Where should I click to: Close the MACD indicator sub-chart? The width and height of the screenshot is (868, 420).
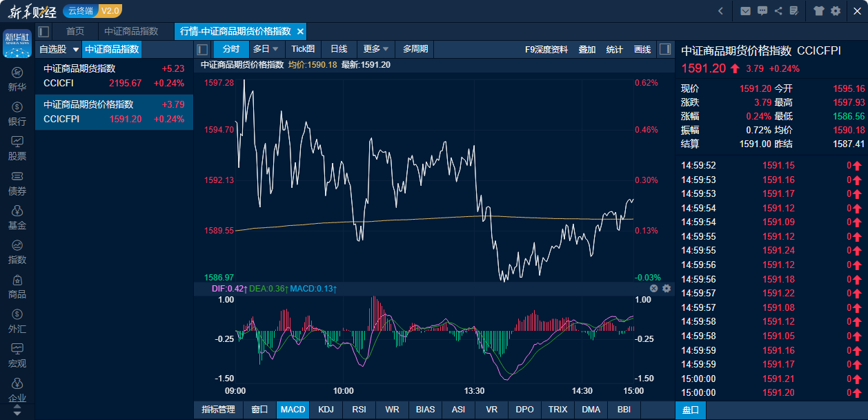pos(654,288)
